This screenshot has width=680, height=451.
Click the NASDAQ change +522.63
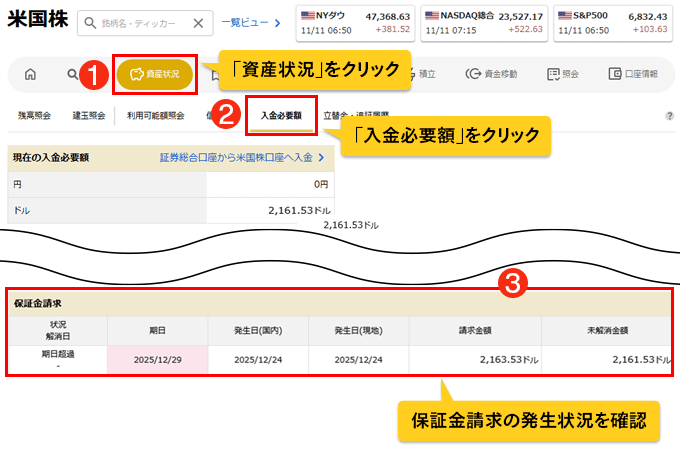[x=525, y=29]
